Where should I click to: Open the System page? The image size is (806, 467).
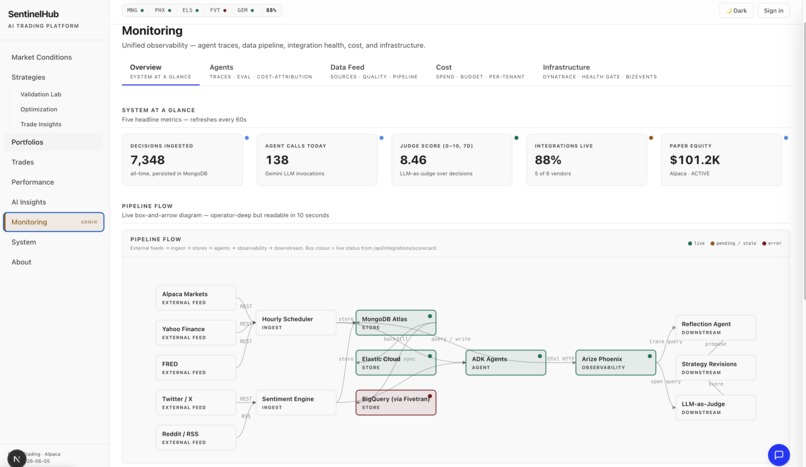pos(53,242)
